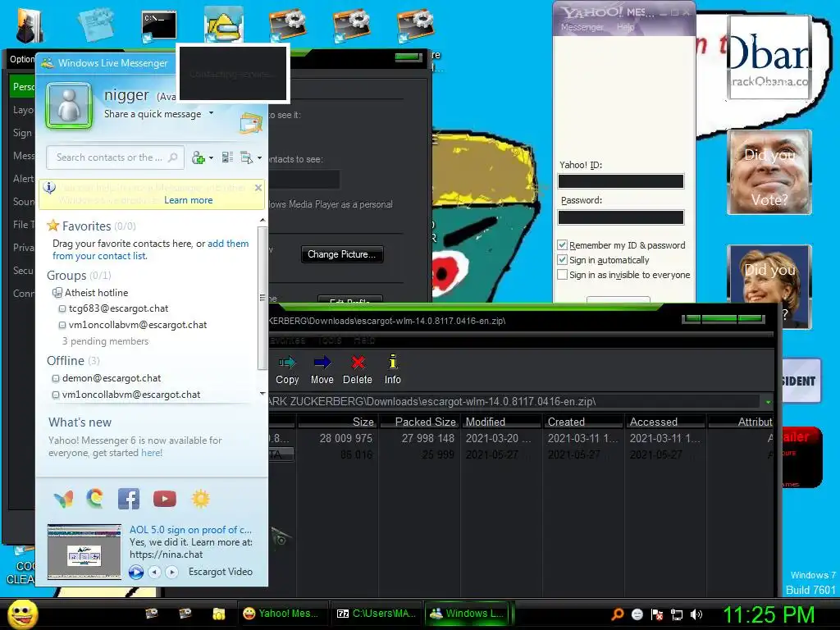Click the Yahoo Password field
Viewport: 840px width, 630px height.
point(621,217)
